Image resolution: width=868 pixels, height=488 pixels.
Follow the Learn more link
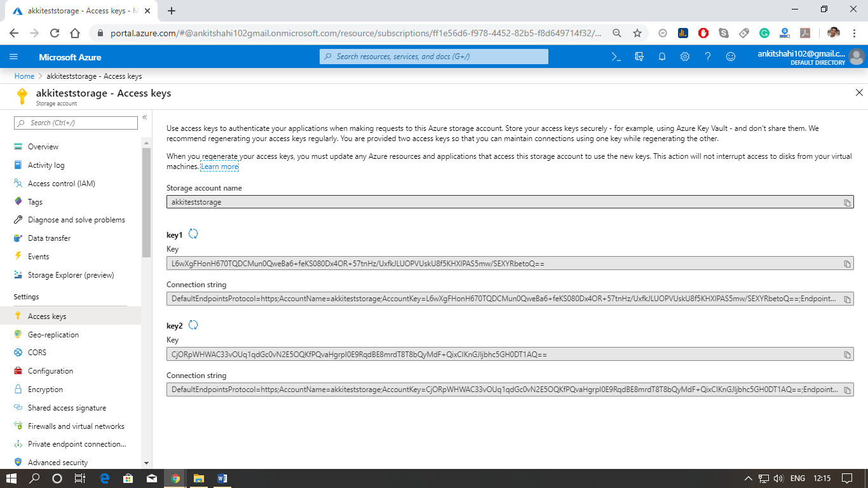point(220,166)
